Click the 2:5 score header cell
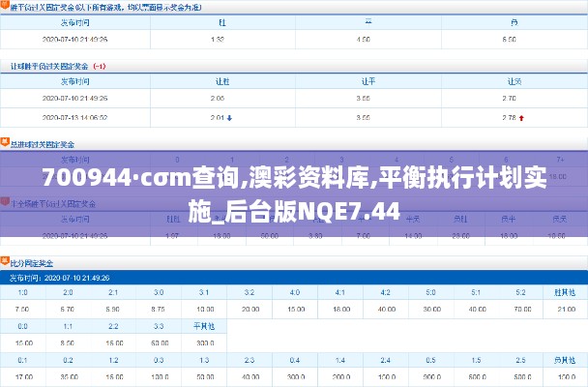The width and height of the screenshot is (588, 387). [521, 360]
